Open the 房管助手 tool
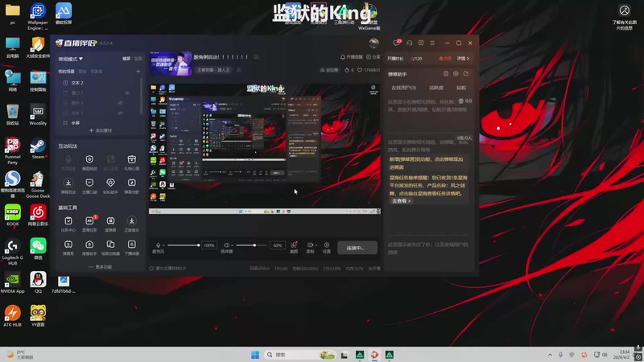This screenshot has width=644, height=362. (x=89, y=248)
